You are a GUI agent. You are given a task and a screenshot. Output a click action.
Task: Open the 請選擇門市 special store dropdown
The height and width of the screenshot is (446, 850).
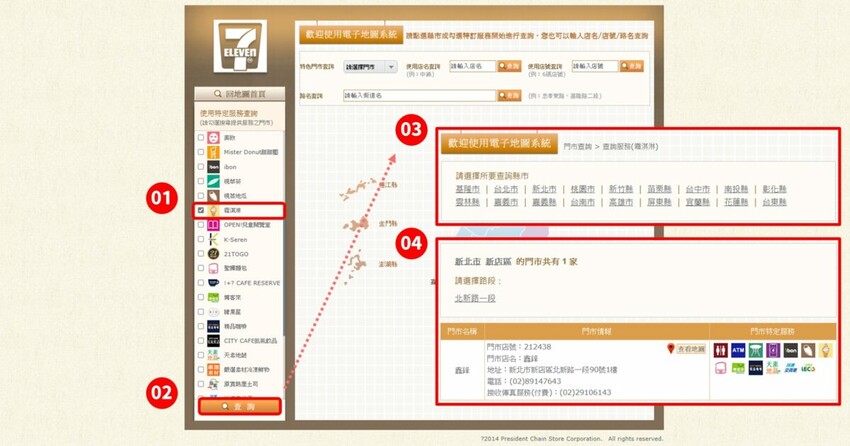coord(370,67)
